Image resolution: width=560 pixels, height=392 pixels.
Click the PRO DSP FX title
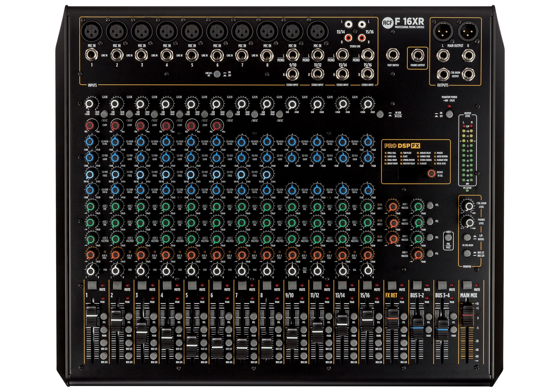pyautogui.click(x=402, y=146)
